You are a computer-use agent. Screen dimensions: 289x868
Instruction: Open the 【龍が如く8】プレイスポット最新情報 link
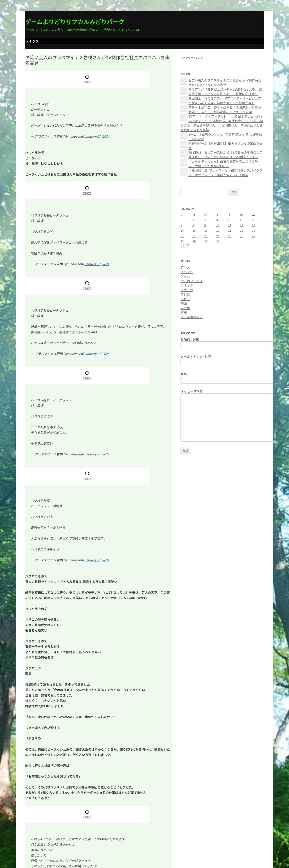pyautogui.click(x=225, y=173)
